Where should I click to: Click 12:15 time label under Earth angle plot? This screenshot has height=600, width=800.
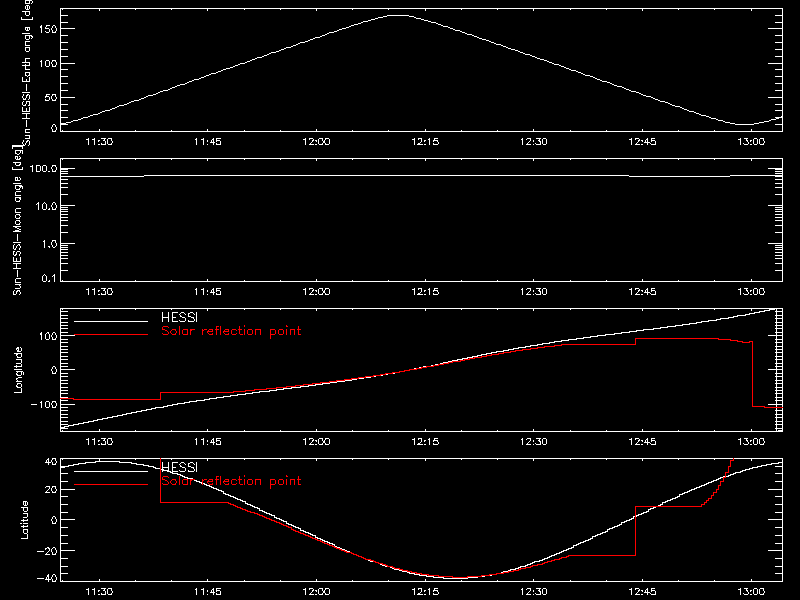[425, 142]
